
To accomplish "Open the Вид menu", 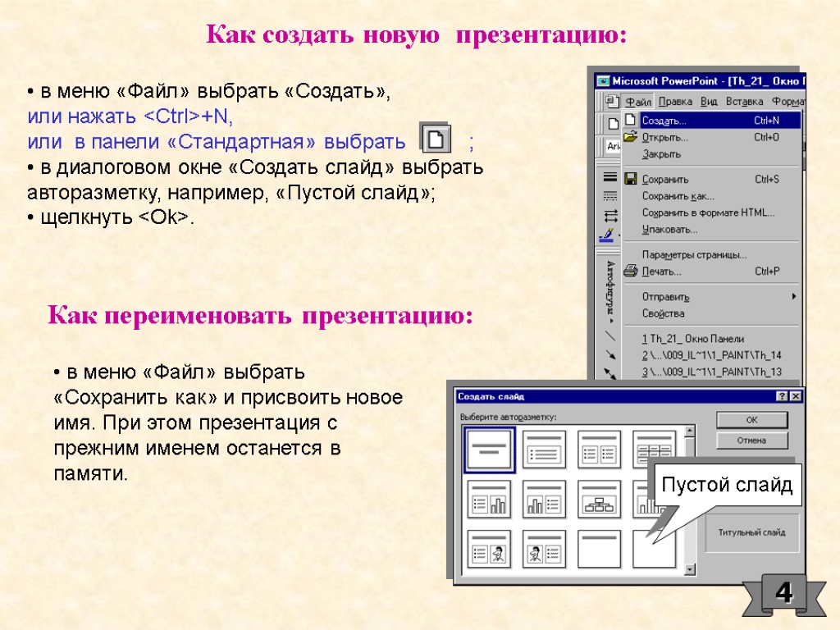I will click(x=709, y=102).
